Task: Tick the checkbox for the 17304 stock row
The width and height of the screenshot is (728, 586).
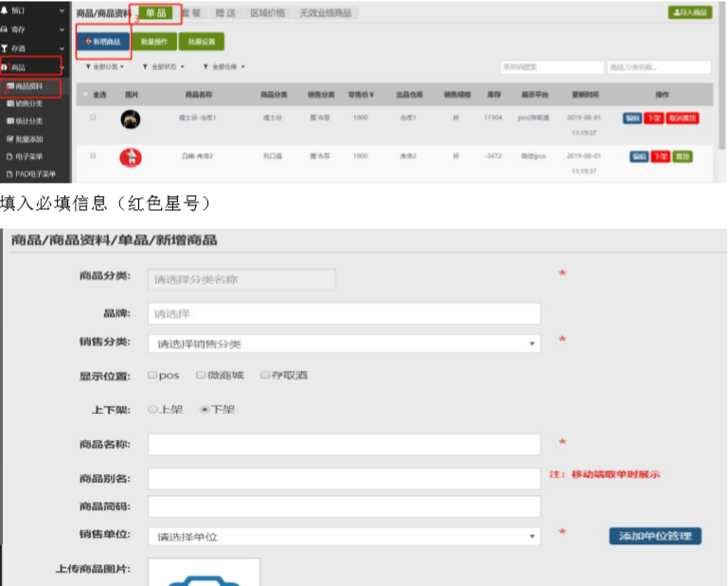Action: click(x=94, y=117)
